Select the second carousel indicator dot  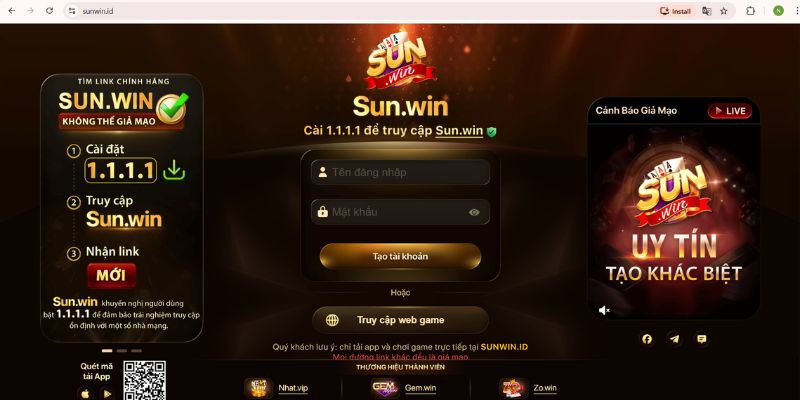pyautogui.click(x=121, y=351)
